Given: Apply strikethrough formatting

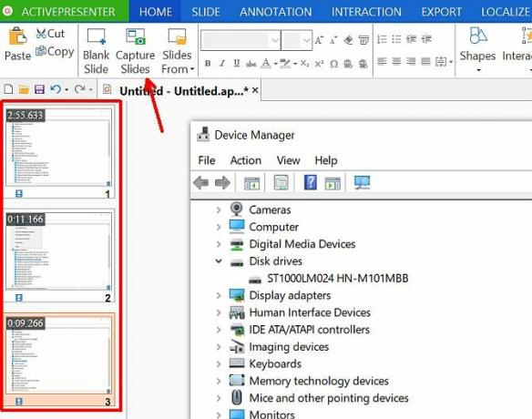Looking at the screenshot, I should (x=251, y=64).
